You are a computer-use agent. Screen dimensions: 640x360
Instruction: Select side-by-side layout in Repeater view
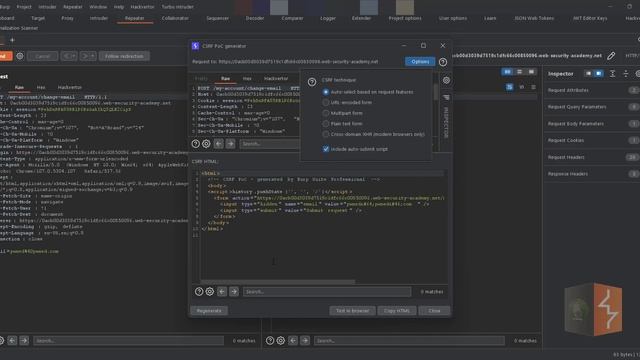point(507,72)
